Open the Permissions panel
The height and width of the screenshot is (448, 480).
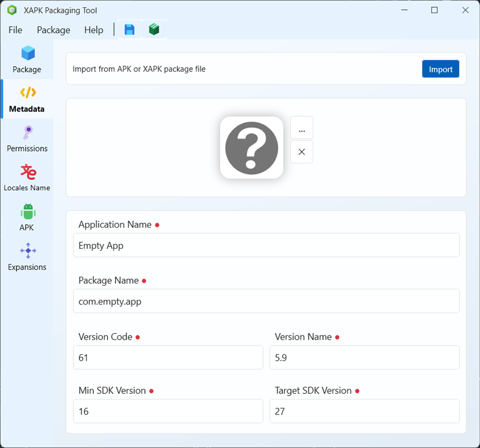[x=27, y=138]
